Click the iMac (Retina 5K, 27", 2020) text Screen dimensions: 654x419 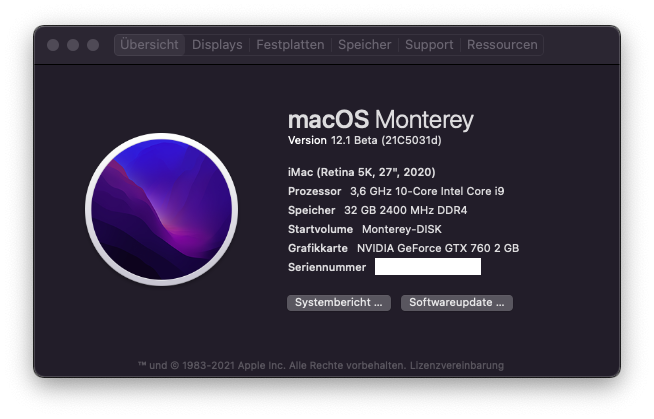[x=362, y=172]
